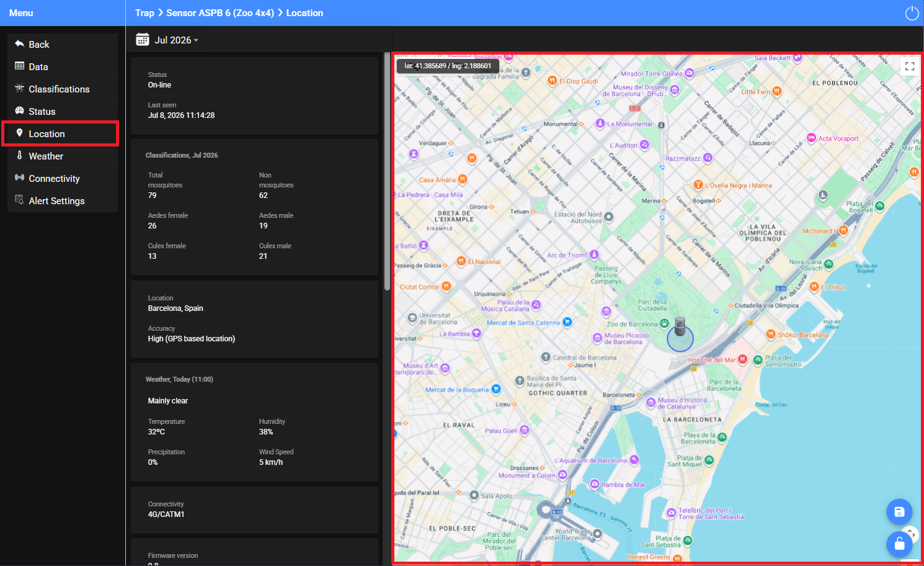The image size is (924, 566).
Task: Click the Sala Apolo map pin
Action: tap(474, 495)
